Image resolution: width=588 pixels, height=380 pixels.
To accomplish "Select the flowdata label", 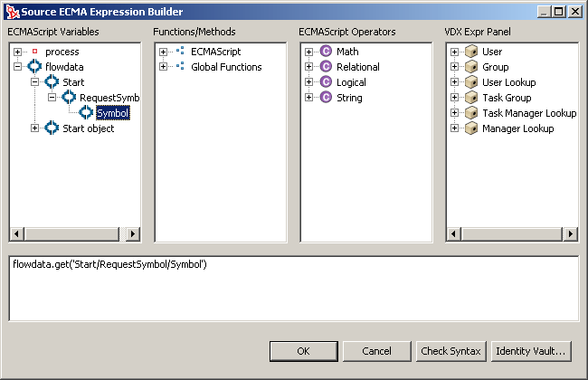I will (64, 67).
